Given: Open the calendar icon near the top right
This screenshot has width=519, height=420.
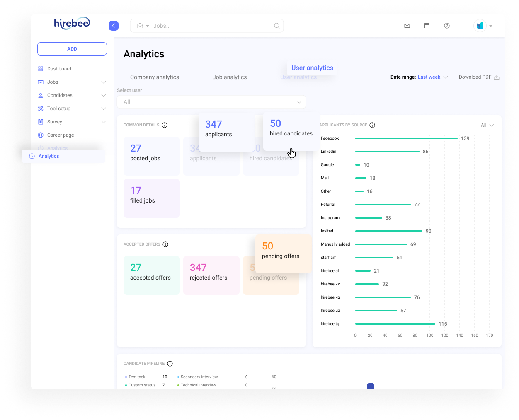Looking at the screenshot, I should pos(427,26).
